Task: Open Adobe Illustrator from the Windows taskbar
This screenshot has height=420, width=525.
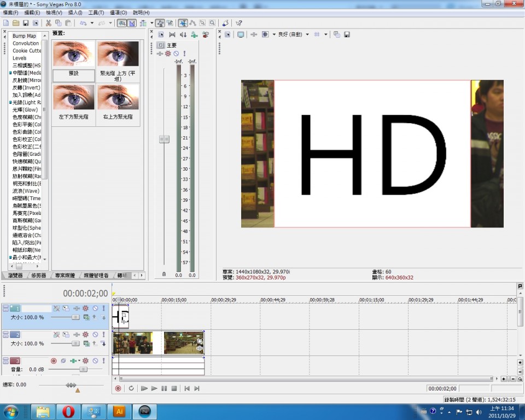Action: pyautogui.click(x=120, y=412)
